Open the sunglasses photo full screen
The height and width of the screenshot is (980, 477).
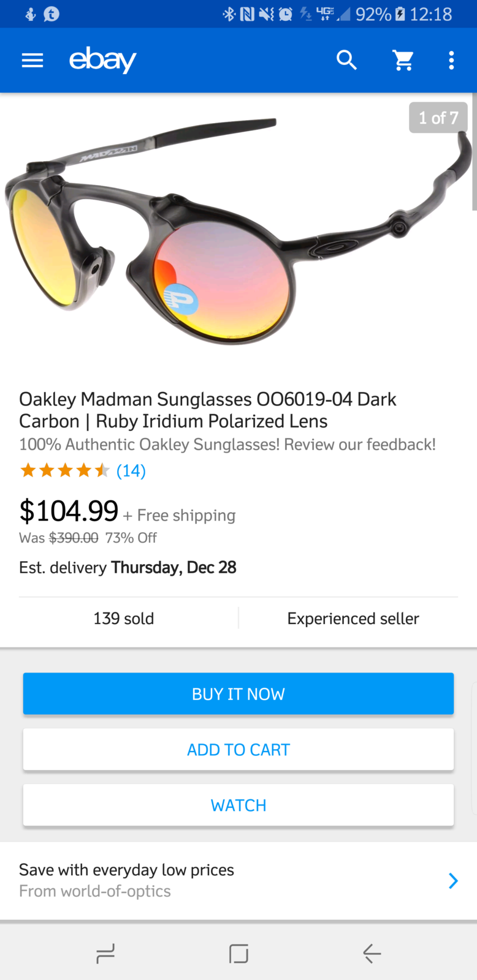click(x=238, y=239)
